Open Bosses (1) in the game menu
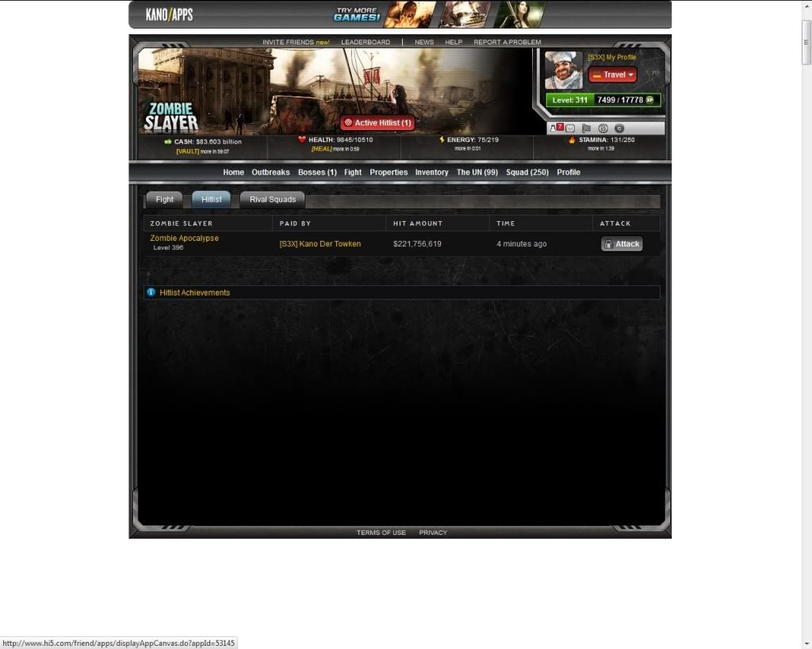 click(317, 172)
